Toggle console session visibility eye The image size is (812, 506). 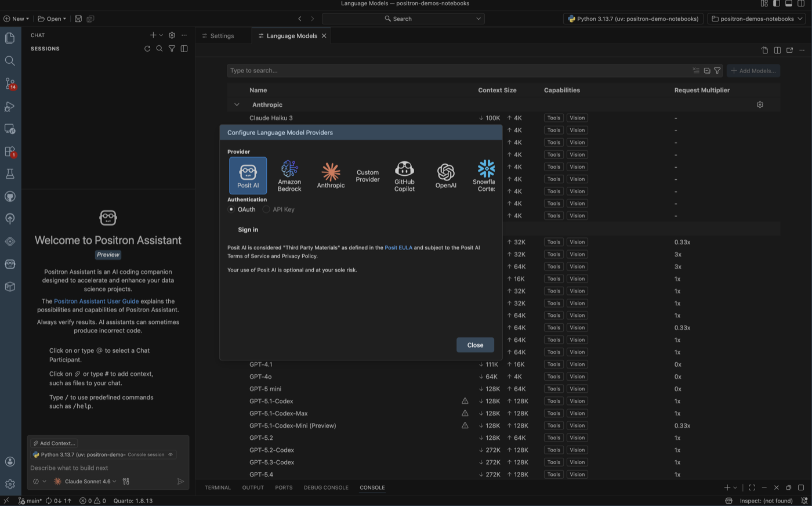point(171,455)
